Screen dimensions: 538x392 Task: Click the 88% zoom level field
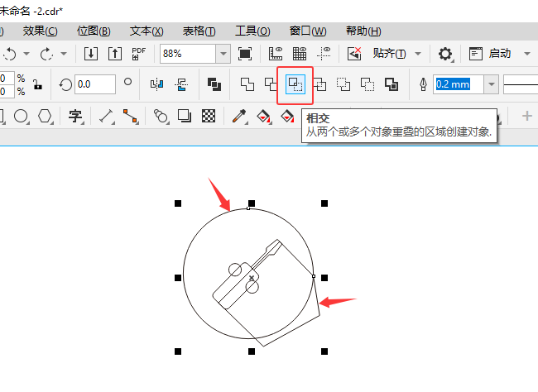point(188,54)
